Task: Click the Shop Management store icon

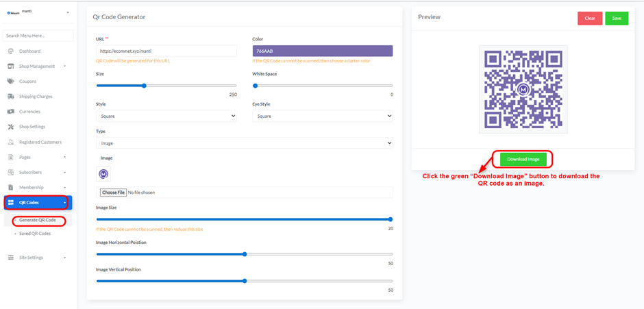Action: click(x=11, y=66)
